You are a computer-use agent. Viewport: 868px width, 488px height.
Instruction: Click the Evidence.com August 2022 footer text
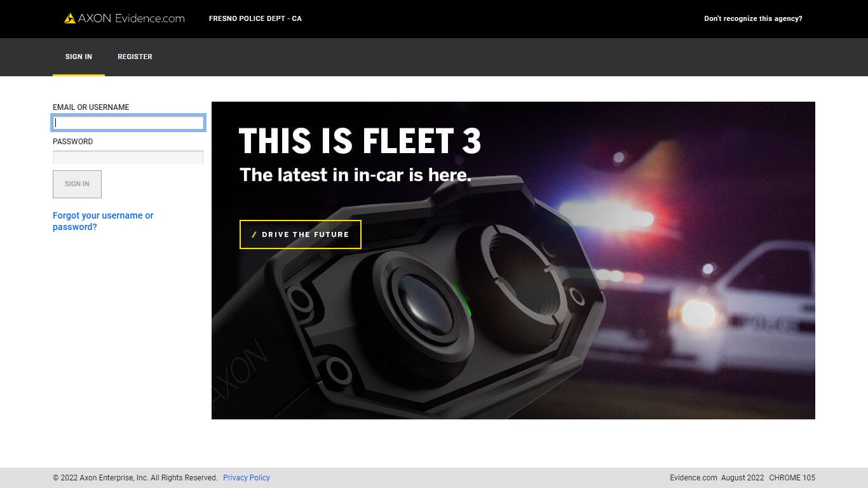(717, 478)
